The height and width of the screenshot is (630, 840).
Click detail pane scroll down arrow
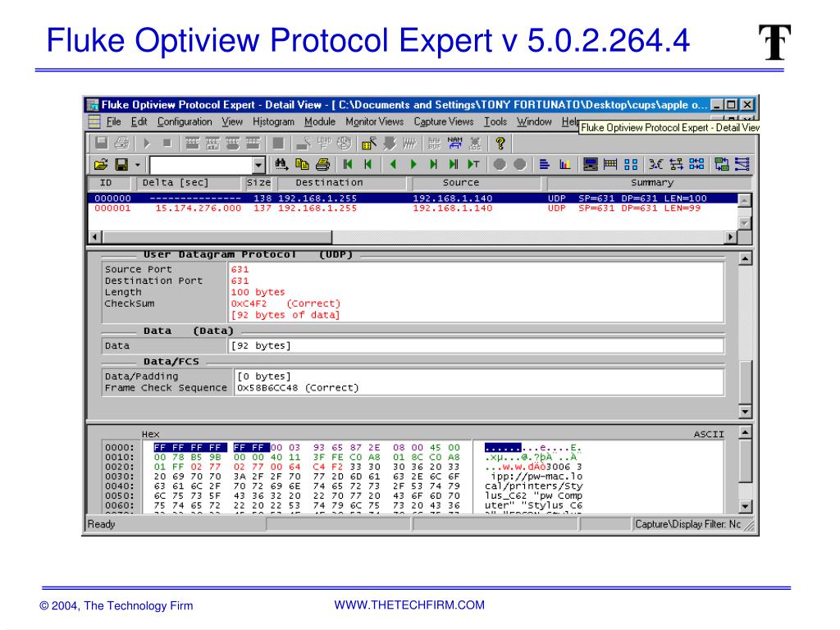point(745,412)
